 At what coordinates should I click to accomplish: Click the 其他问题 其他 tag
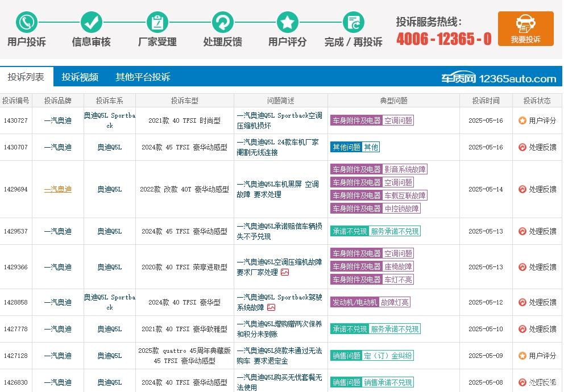355,147
